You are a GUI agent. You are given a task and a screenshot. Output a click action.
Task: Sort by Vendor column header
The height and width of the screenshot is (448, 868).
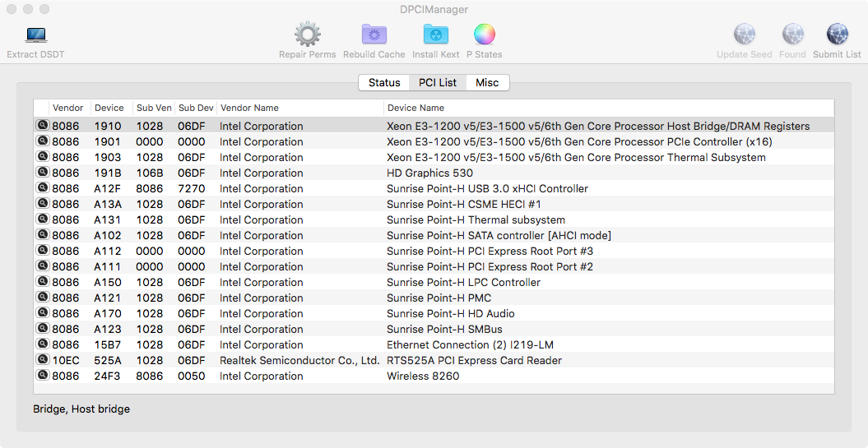tap(67, 108)
